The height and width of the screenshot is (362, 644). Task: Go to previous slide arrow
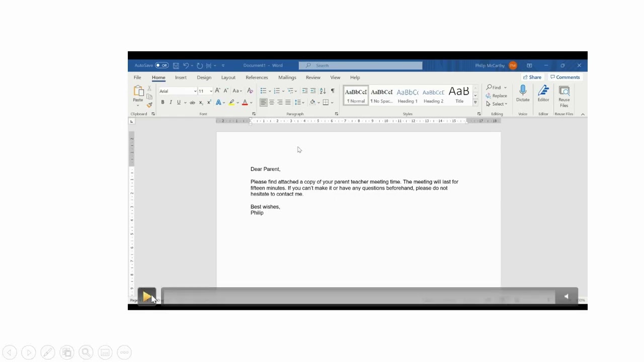click(10, 353)
